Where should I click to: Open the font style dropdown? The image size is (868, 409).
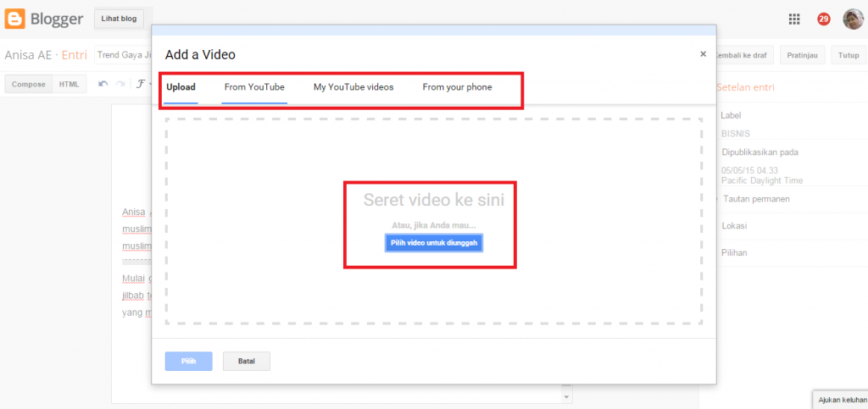click(x=144, y=84)
